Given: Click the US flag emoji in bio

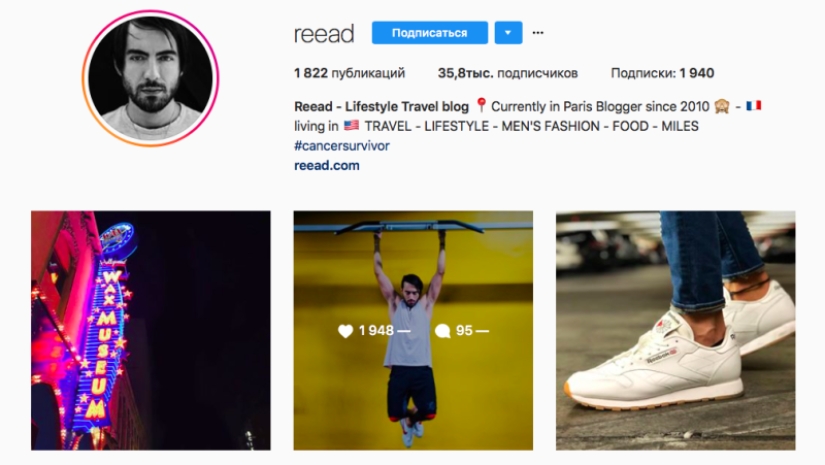Looking at the screenshot, I should click(351, 126).
